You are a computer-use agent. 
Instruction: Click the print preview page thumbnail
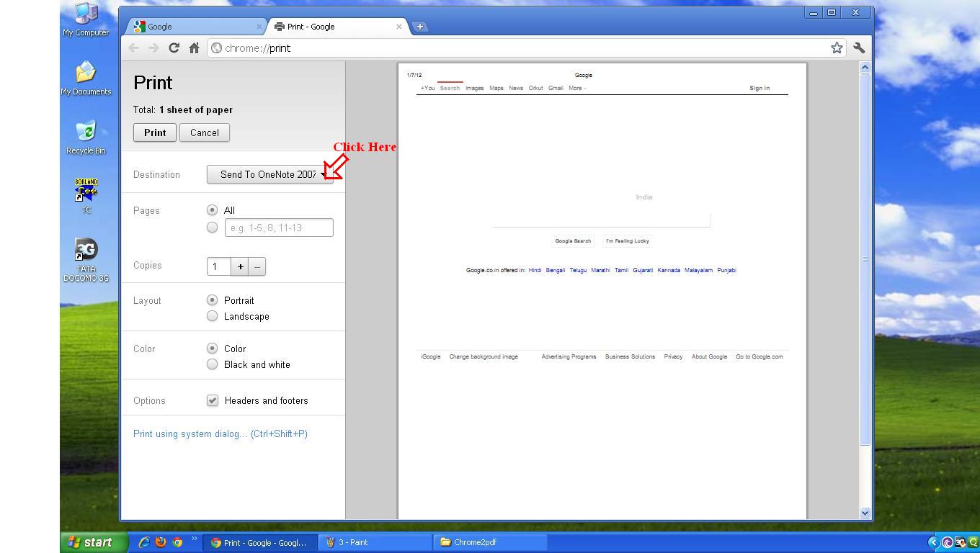602,291
